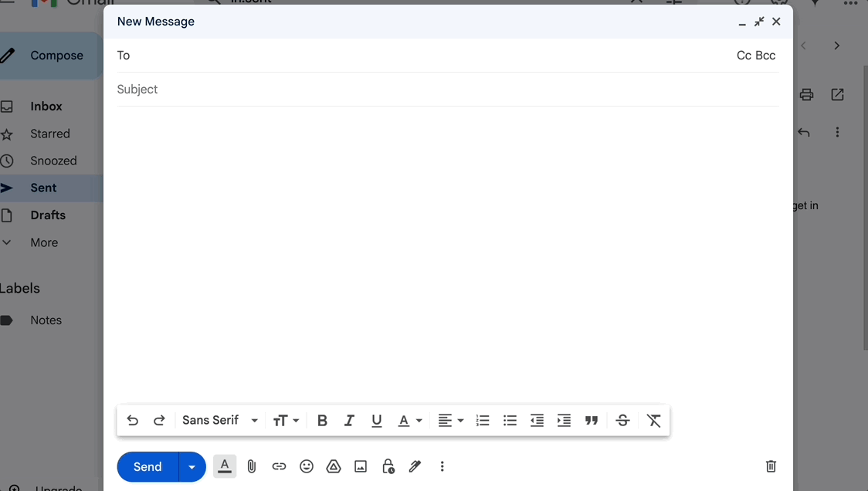
Task: Open the Notes label
Action: (x=46, y=320)
